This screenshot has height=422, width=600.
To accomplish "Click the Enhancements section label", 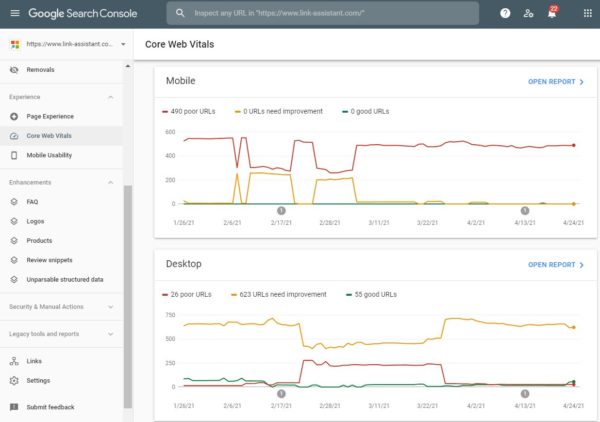I will point(30,182).
